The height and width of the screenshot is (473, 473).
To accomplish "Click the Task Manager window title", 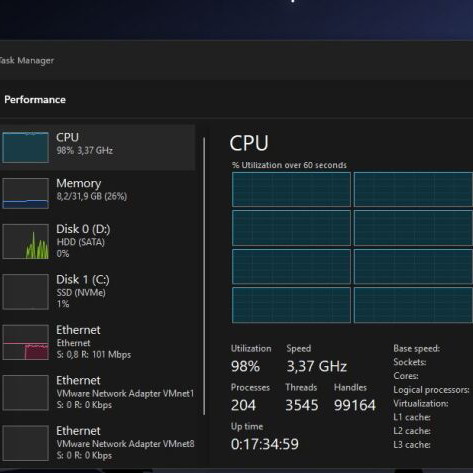I will coord(26,61).
